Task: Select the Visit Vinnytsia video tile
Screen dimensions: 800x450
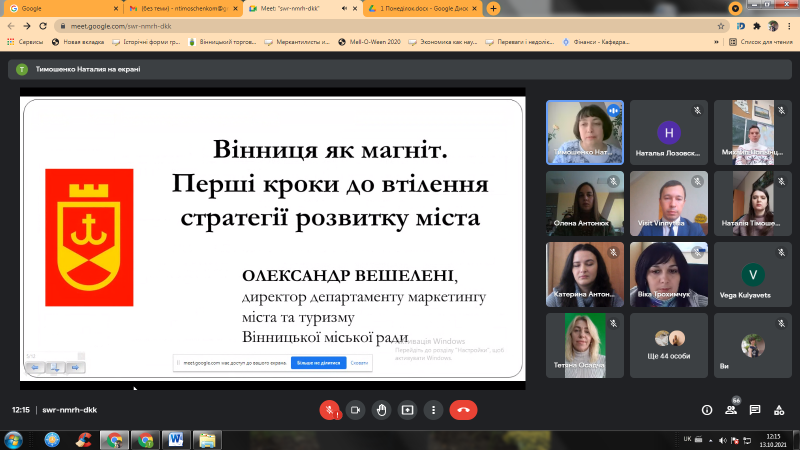Action: pyautogui.click(x=669, y=204)
